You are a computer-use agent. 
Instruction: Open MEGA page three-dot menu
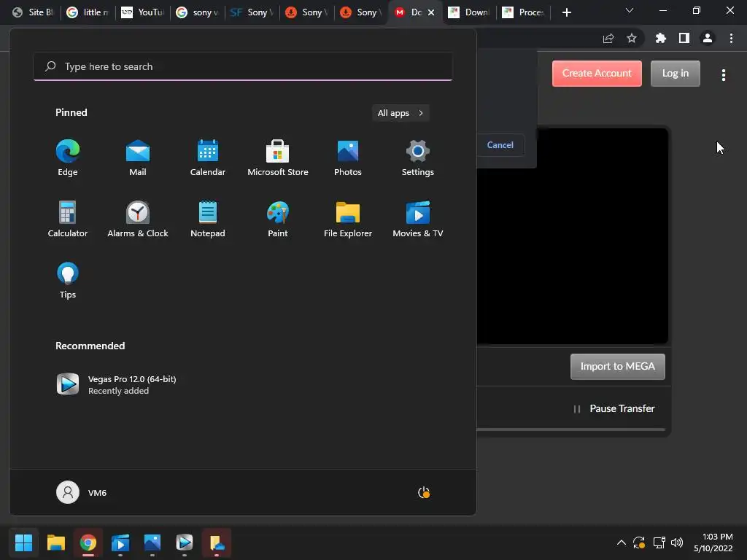[x=723, y=75]
